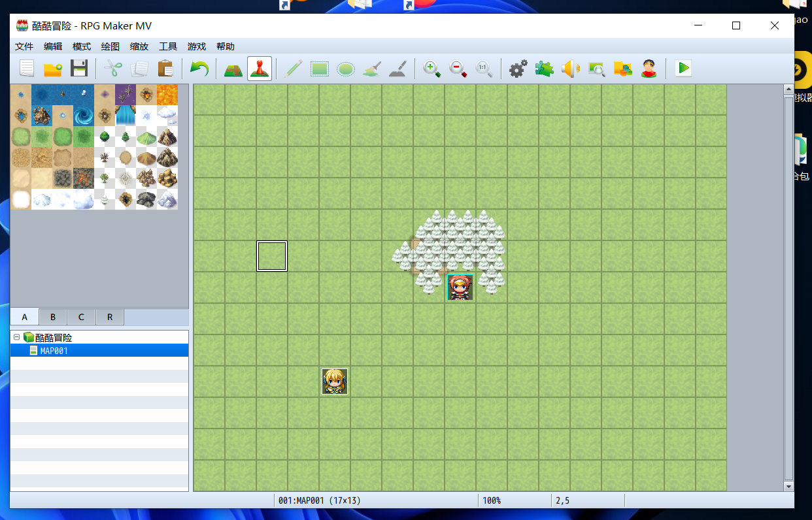812x520 pixels.
Task: Click the Open Project folder icon
Action: coord(53,68)
